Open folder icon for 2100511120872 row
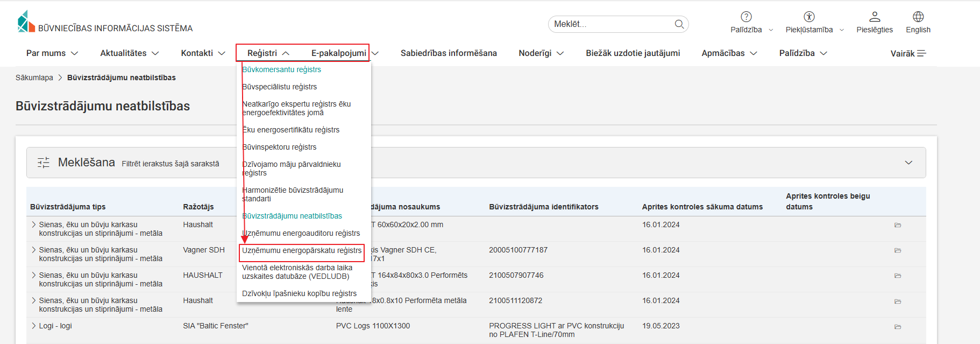Screen dimensions: 980x344 coord(898,301)
